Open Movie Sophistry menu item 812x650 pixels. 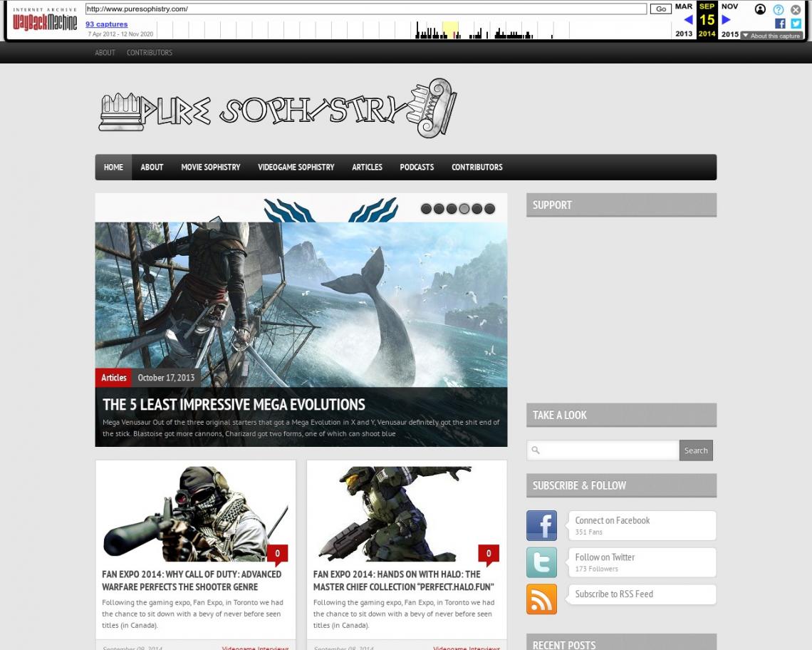point(211,167)
